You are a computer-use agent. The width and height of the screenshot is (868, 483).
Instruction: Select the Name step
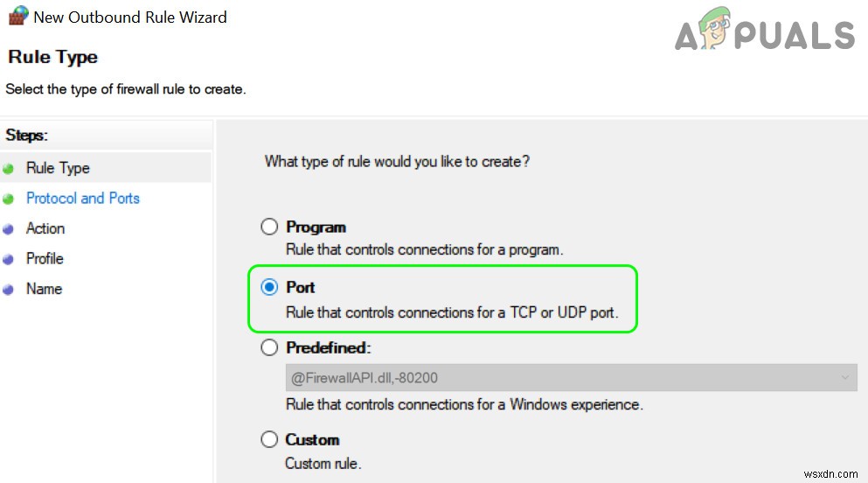(44, 289)
